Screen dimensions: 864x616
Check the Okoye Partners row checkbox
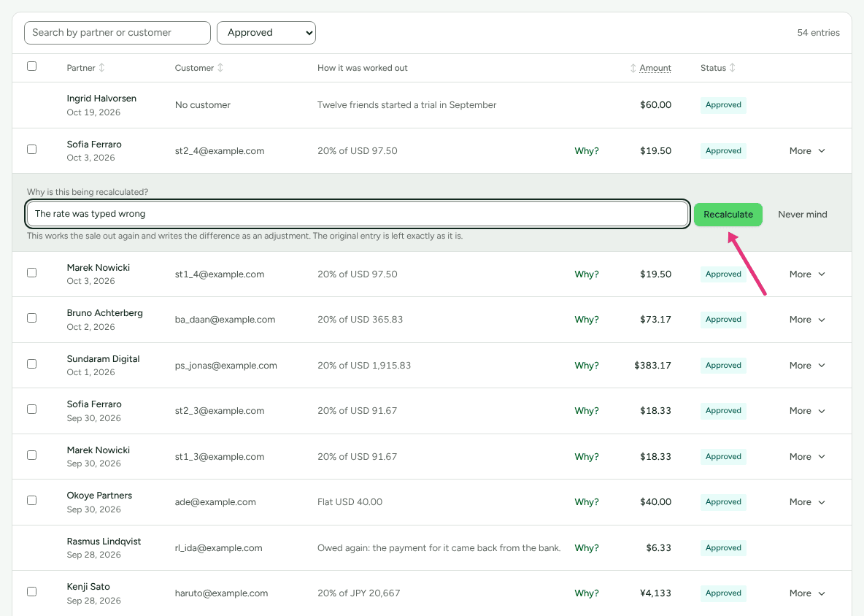[32, 500]
